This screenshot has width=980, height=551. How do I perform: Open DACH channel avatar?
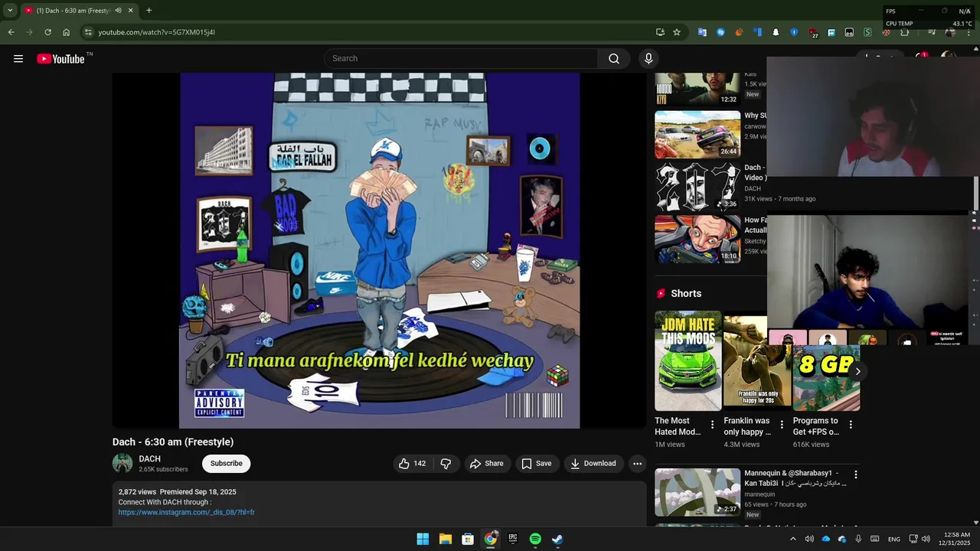[122, 463]
